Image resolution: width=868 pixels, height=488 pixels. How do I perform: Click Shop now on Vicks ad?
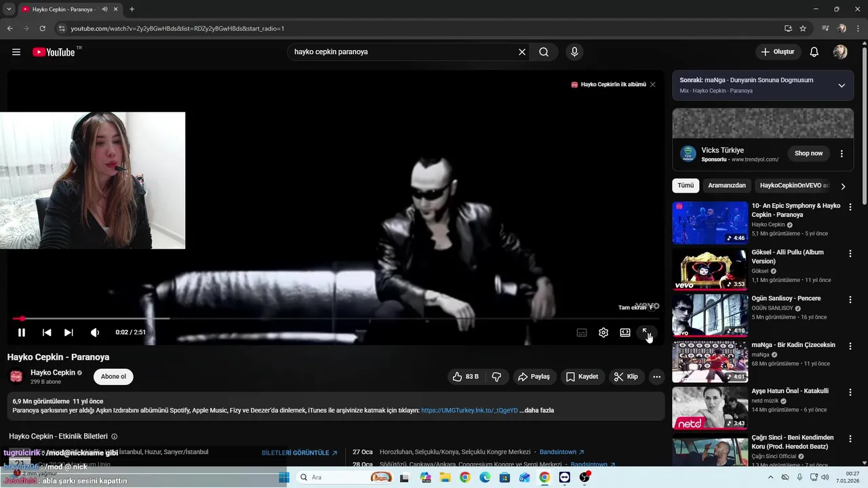808,153
